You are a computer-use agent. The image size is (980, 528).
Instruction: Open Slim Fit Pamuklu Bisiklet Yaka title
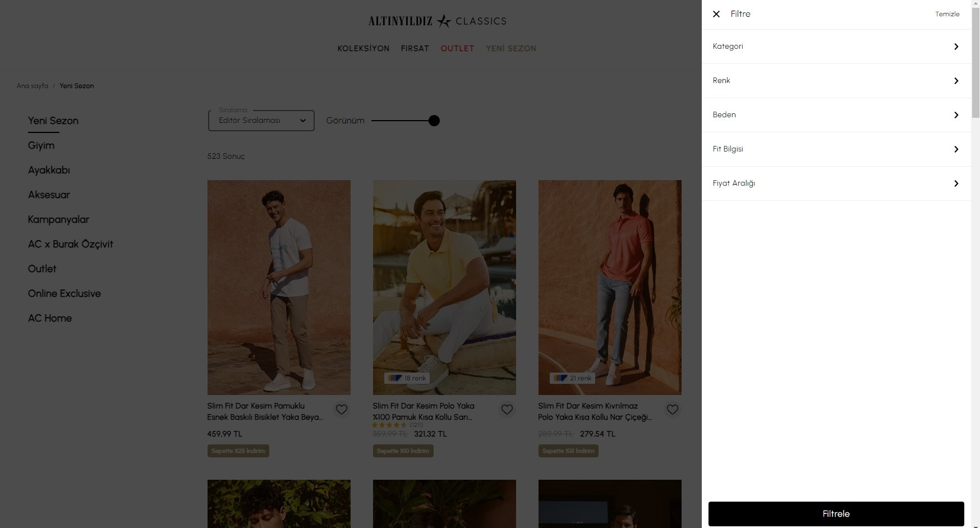(265, 412)
